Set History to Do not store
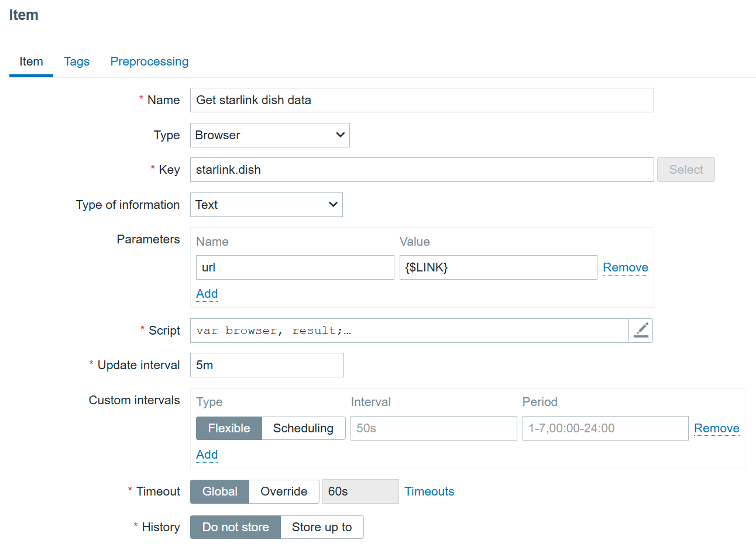The height and width of the screenshot is (547, 756). tap(235, 527)
